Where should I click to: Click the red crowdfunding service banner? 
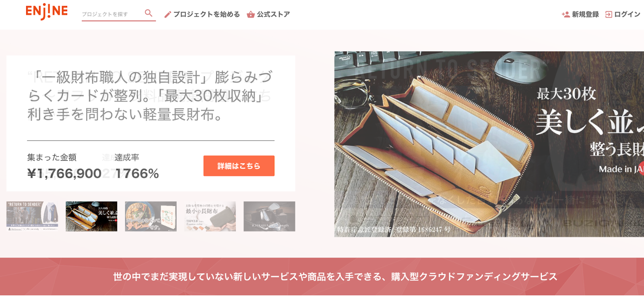(x=322, y=276)
